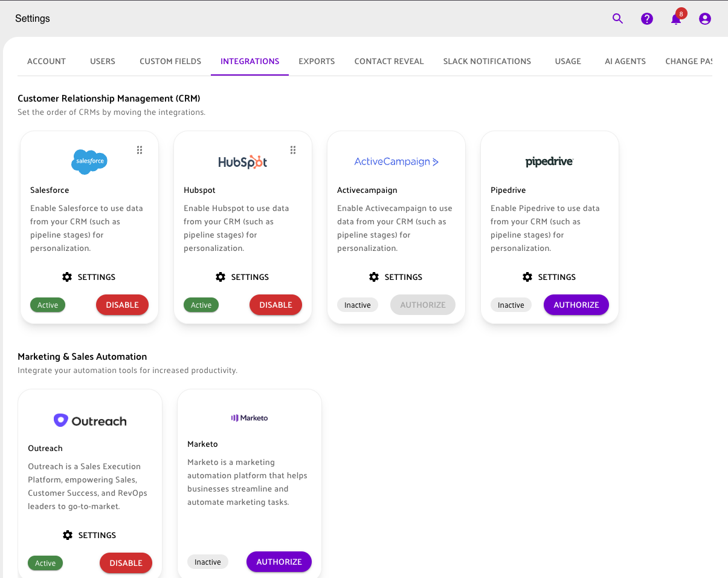Click the Pipedrive logo
Viewport: 728px width, 578px height.
click(549, 161)
